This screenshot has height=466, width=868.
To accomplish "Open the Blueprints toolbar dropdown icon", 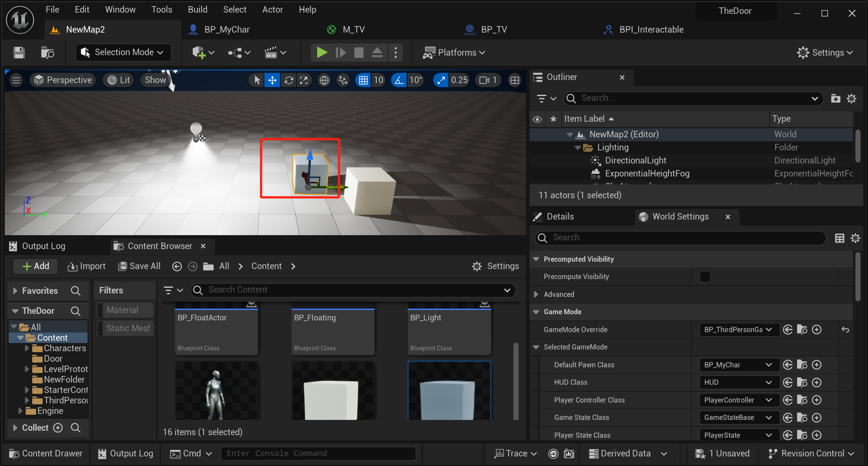I will (x=239, y=53).
